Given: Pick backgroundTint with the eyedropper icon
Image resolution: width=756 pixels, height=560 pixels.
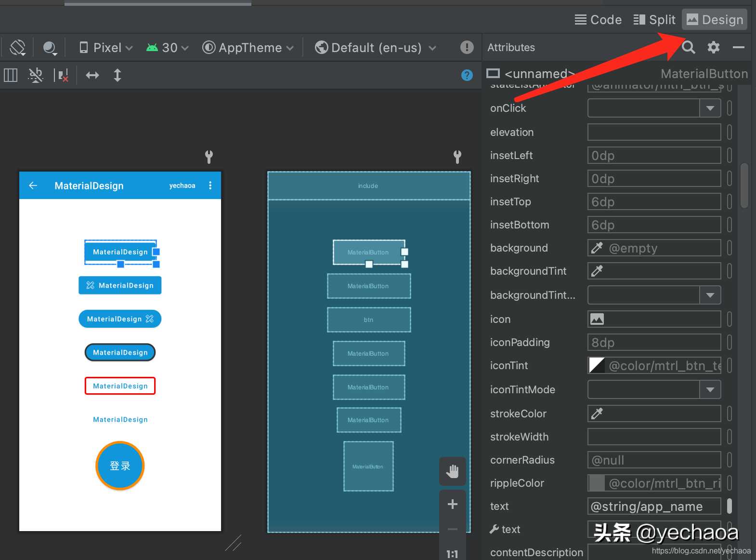Looking at the screenshot, I should 597,271.
